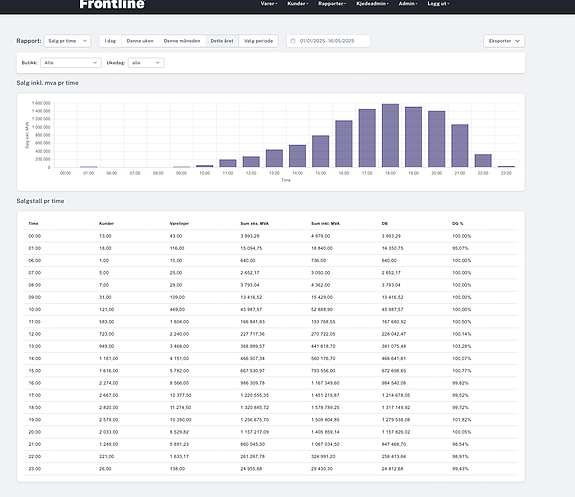This screenshot has width=575, height=497.
Task: Open the Rapporter menu
Action: [x=332, y=4]
